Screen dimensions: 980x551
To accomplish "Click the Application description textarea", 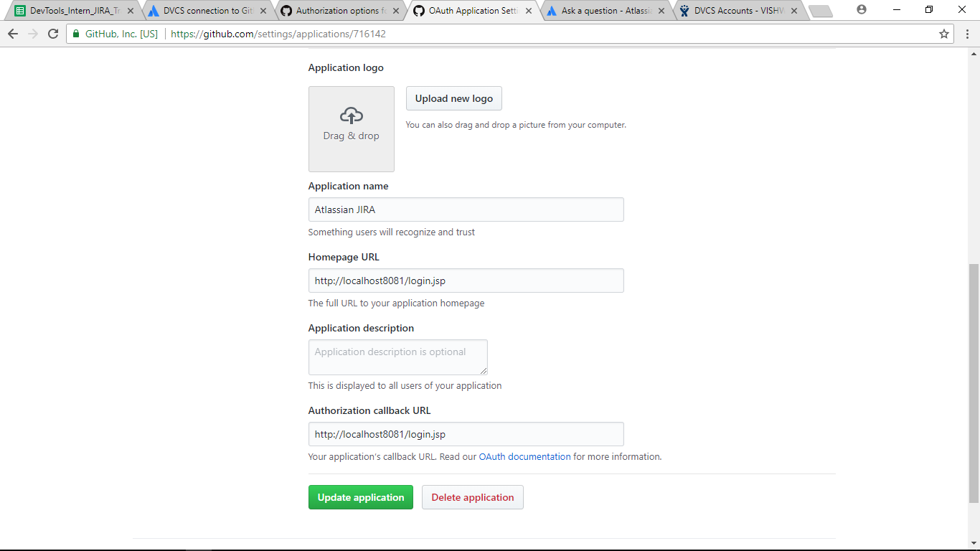I will pos(398,357).
